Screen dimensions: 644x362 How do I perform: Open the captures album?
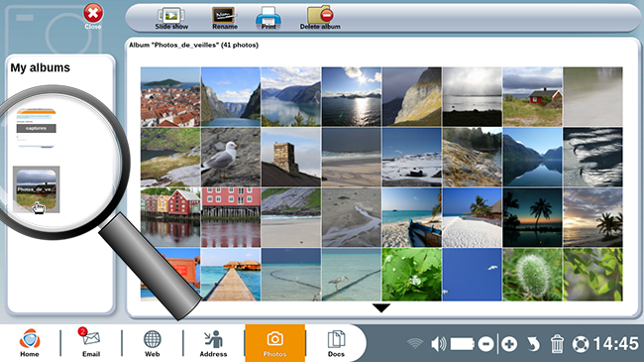coord(36,128)
